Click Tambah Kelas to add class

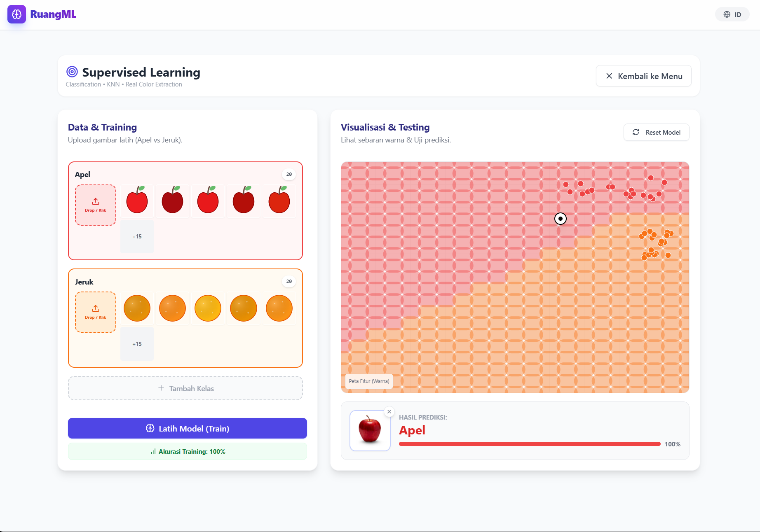(x=185, y=388)
